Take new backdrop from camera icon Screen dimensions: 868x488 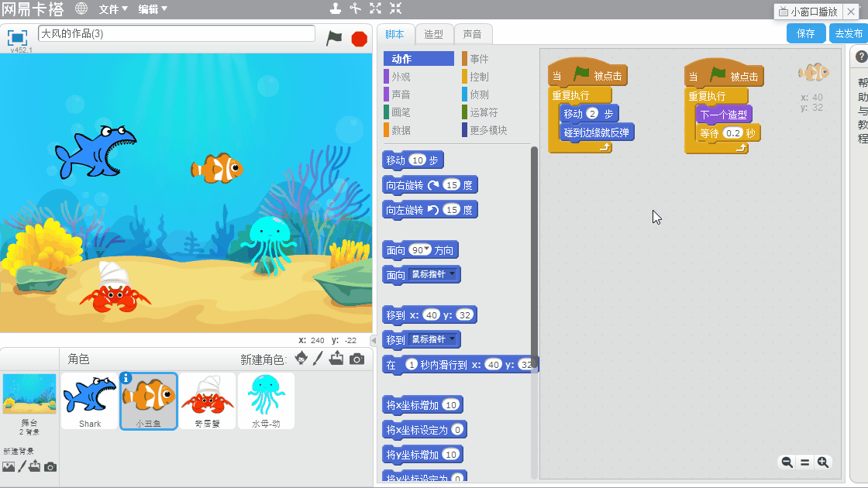[x=50, y=467]
